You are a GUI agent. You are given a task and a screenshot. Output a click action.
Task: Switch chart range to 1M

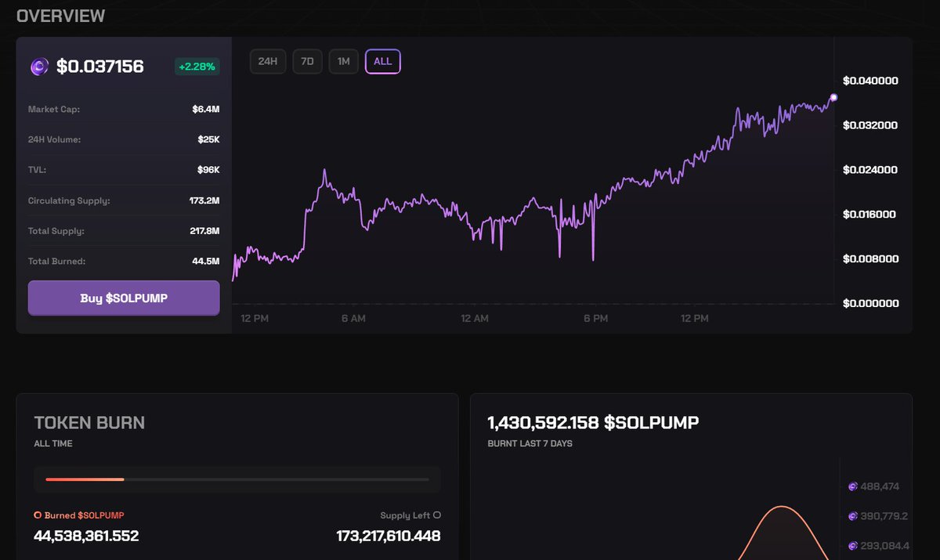pyautogui.click(x=344, y=61)
